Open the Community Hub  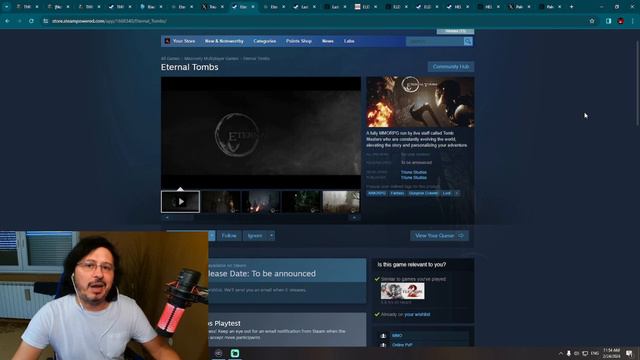[x=451, y=67]
